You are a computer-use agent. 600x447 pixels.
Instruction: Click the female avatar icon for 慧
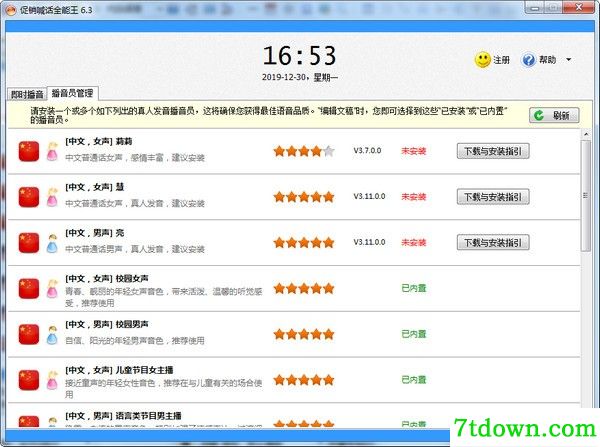[x=52, y=197]
